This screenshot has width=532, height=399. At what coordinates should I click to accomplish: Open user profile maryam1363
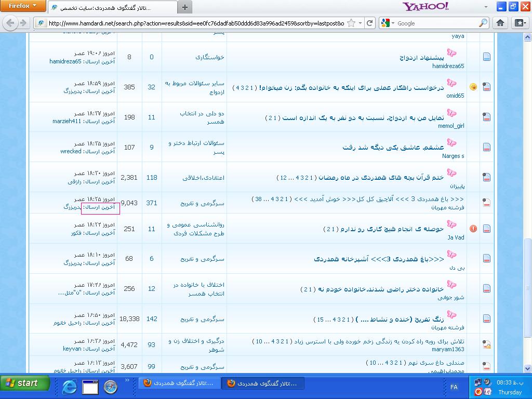[x=448, y=349]
